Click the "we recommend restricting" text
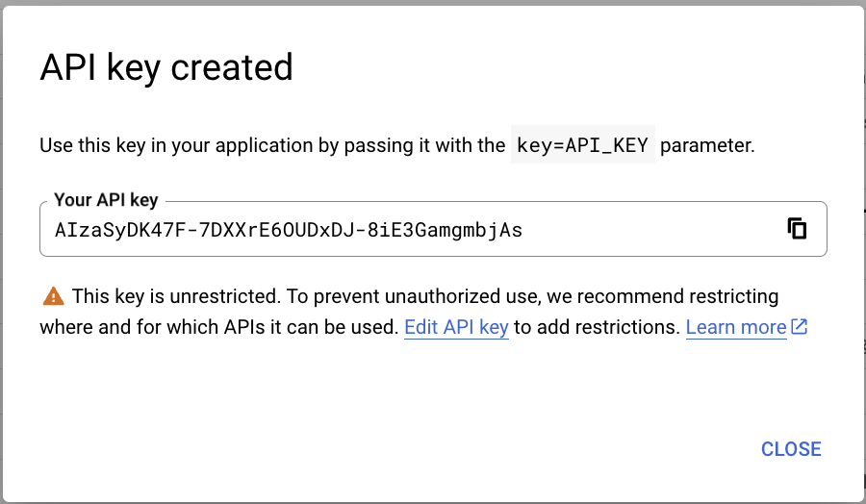Screen dimensions: 866x504 [662, 296]
